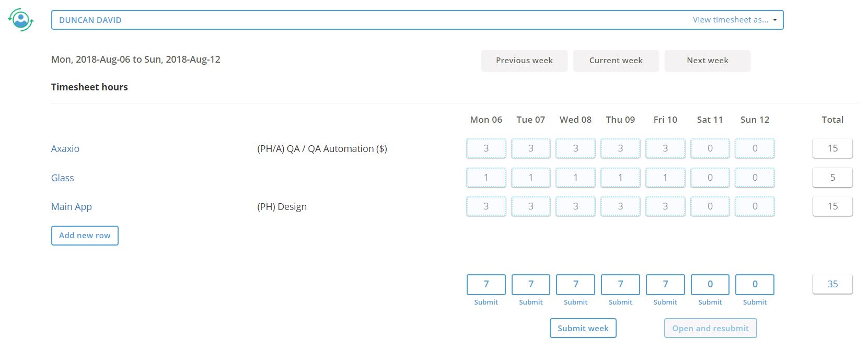Open the Main App project link
This screenshot has width=868, height=350.
(71, 207)
